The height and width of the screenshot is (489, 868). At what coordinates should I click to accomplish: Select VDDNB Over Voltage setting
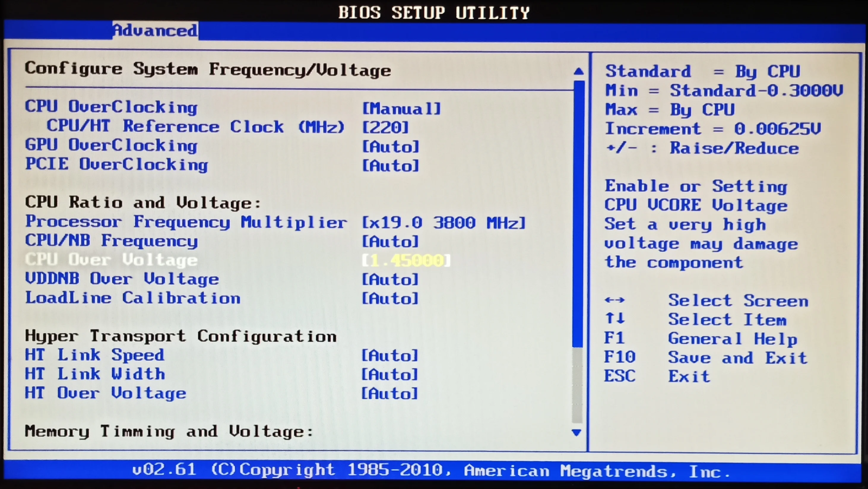[x=122, y=279]
